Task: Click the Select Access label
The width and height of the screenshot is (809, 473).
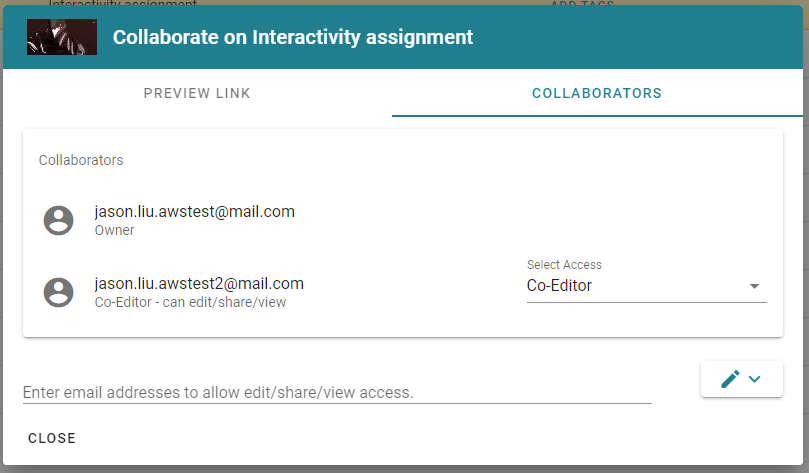Action: (564, 265)
